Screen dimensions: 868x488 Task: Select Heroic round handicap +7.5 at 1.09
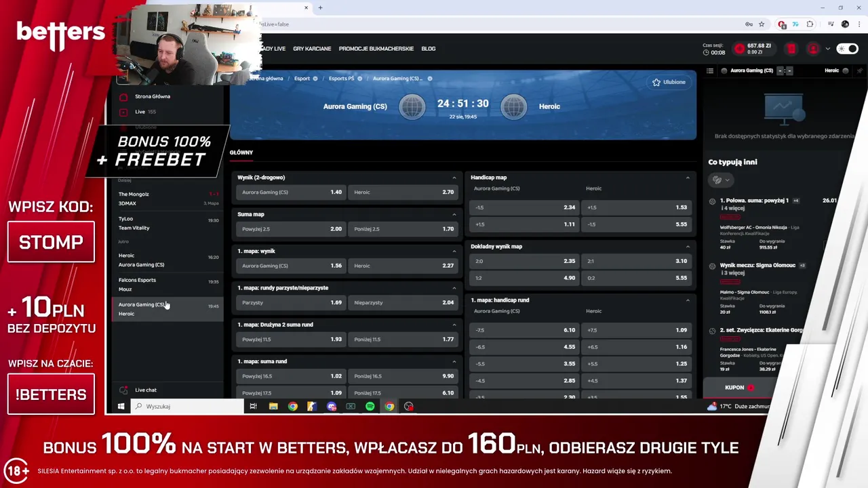tap(637, 330)
